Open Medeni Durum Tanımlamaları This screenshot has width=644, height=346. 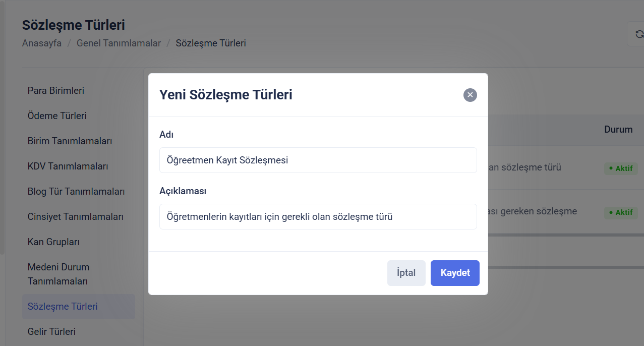click(x=58, y=274)
